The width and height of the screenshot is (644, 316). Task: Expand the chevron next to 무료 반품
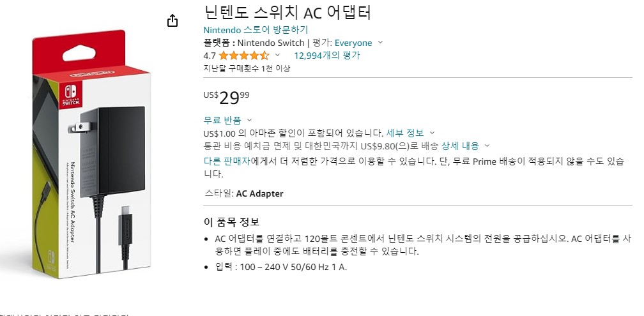(x=249, y=119)
